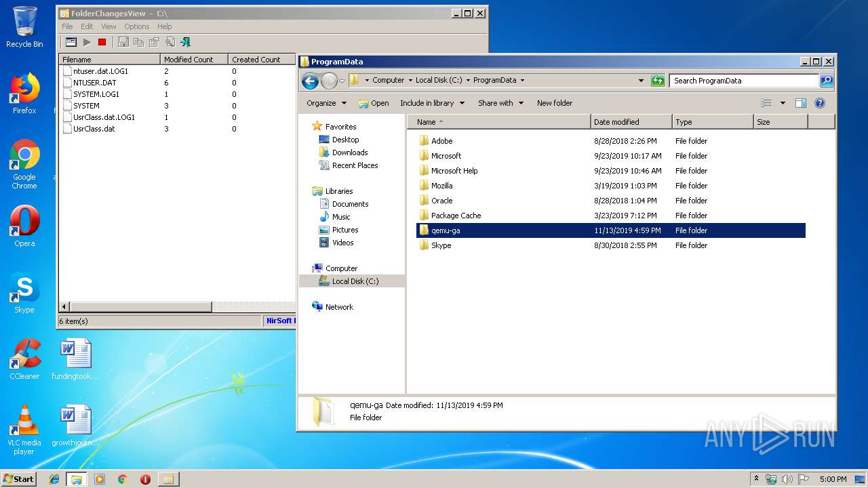Open CCleaner desktop shortcut
The width and height of the screenshot is (868, 488).
(24, 359)
